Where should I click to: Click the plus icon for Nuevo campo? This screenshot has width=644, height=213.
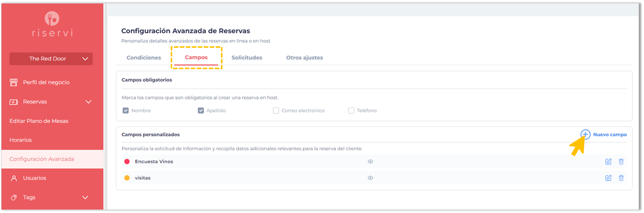[x=586, y=134]
